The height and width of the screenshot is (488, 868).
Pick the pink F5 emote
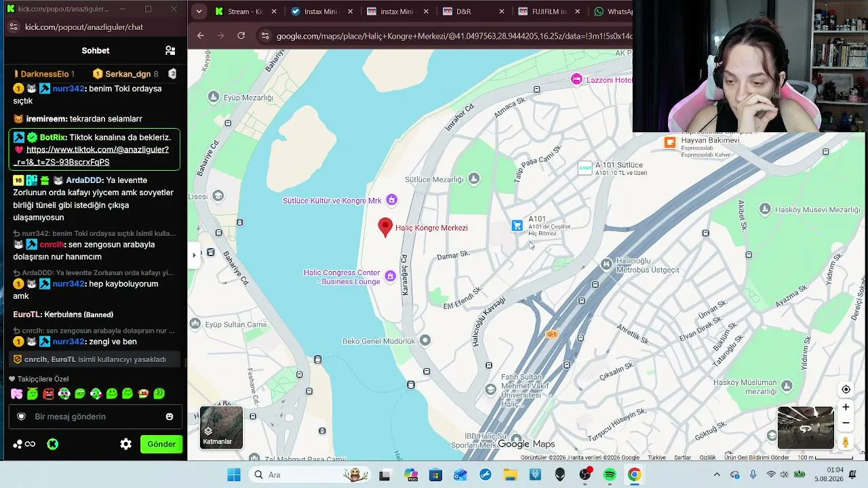pyautogui.click(x=16, y=394)
